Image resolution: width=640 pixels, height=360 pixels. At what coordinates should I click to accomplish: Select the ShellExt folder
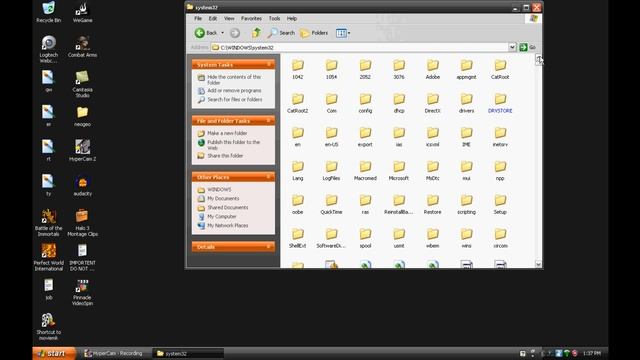click(298, 239)
